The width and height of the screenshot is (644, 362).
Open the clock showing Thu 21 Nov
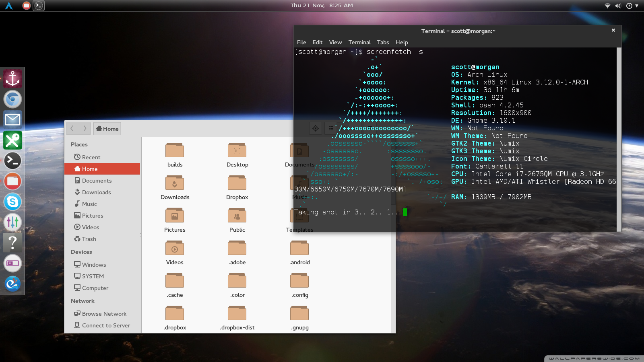coord(322,6)
